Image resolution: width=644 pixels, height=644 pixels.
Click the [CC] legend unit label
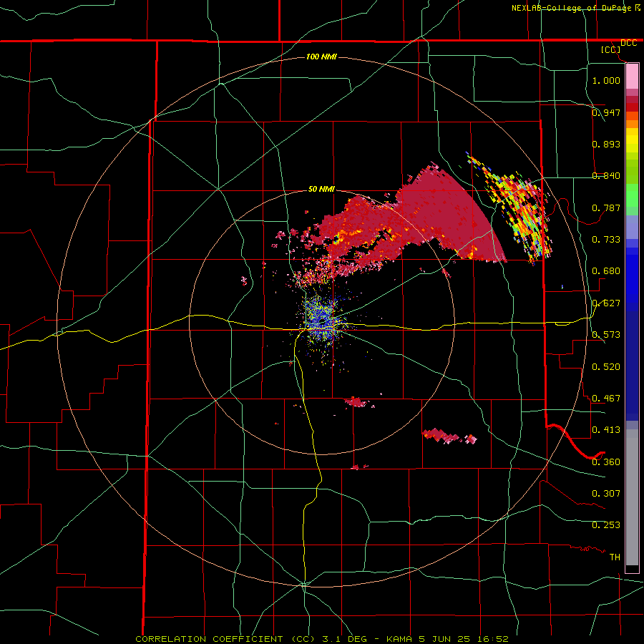click(x=611, y=49)
